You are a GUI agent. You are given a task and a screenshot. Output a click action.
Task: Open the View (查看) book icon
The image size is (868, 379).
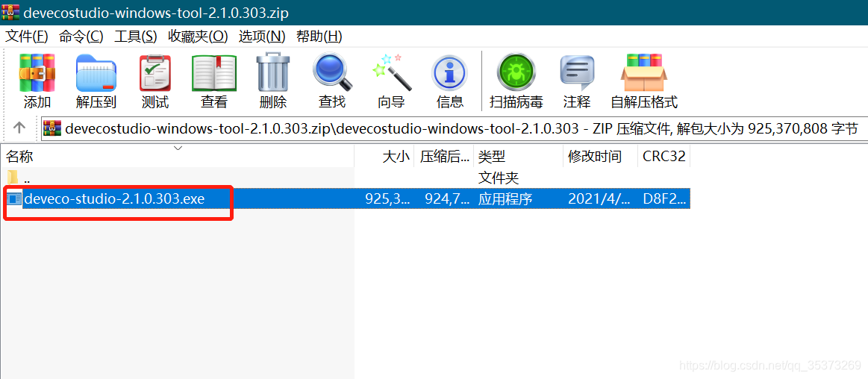point(213,72)
